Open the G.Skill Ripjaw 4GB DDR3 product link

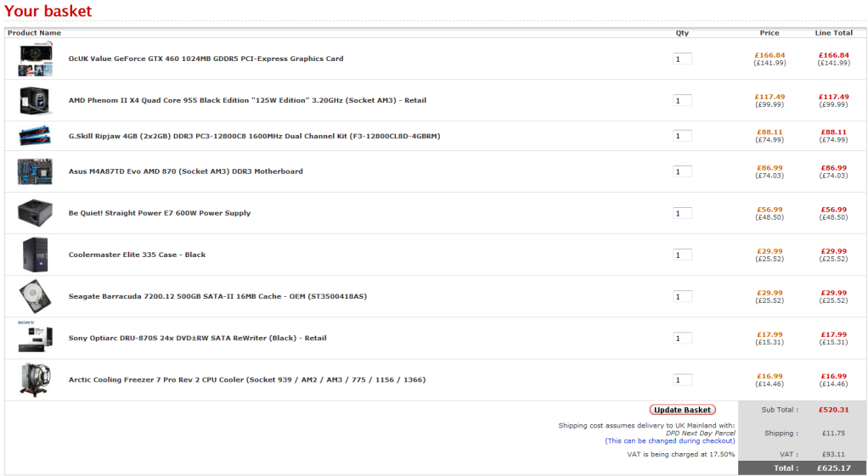pos(255,136)
